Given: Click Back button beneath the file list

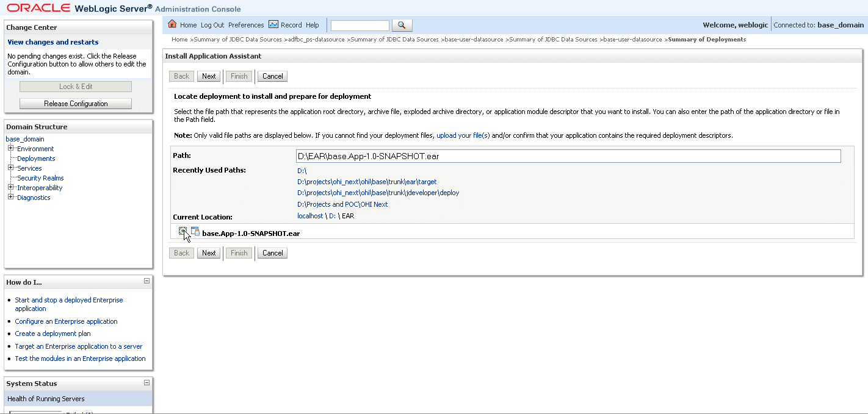Looking at the screenshot, I should coord(181,253).
